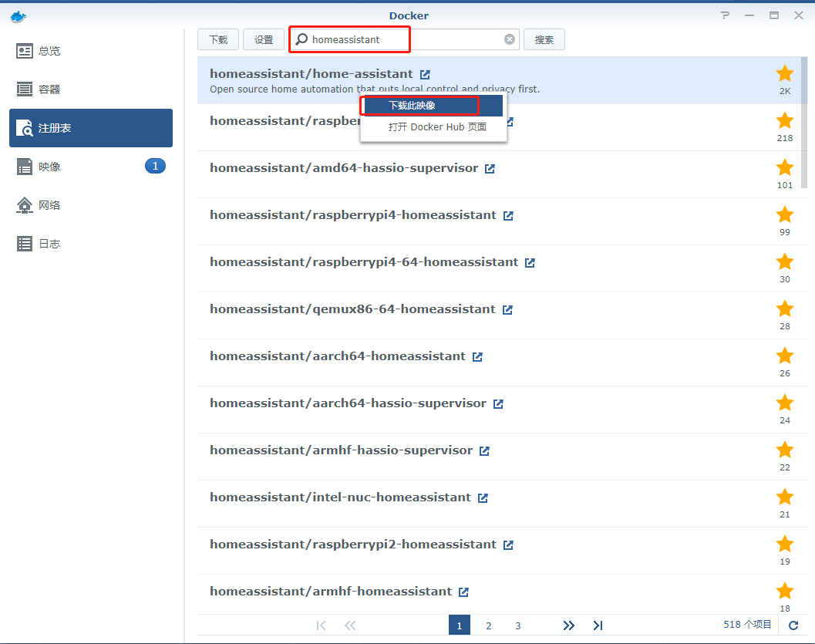
Task: Click the Docker whale logo
Action: coord(19,17)
